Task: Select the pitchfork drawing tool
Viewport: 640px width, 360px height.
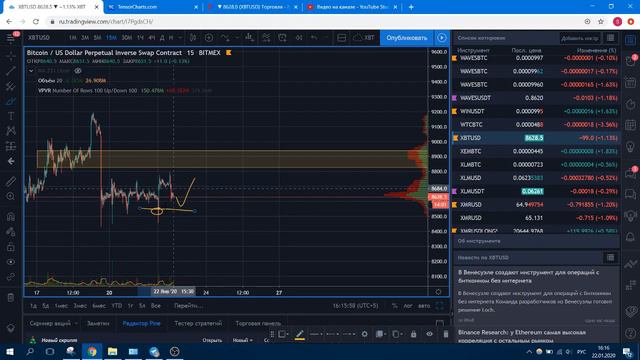Action: [x=11, y=86]
